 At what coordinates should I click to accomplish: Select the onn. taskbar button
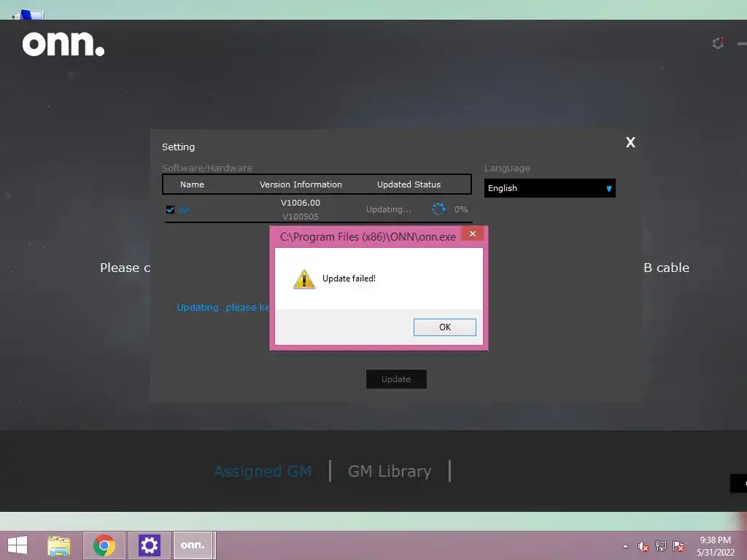pos(193,545)
